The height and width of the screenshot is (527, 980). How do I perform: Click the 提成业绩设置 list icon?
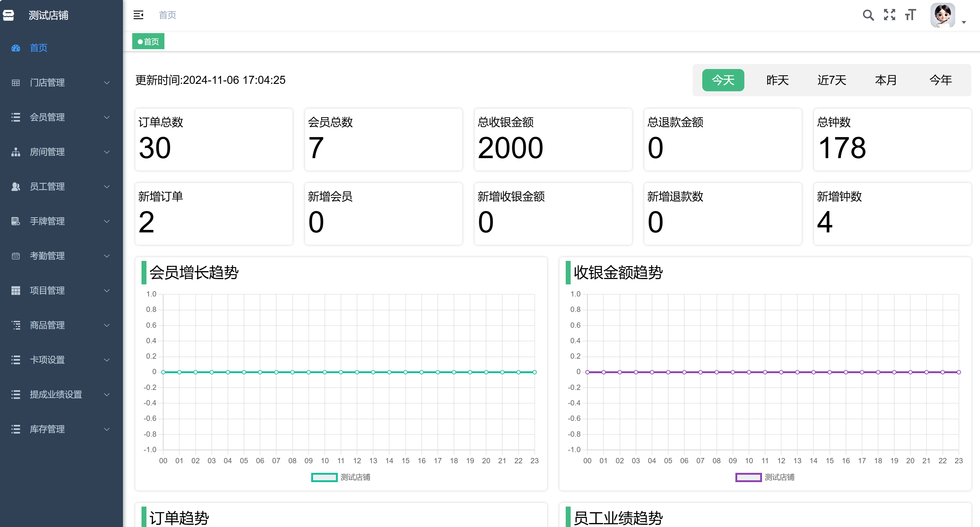(15, 394)
